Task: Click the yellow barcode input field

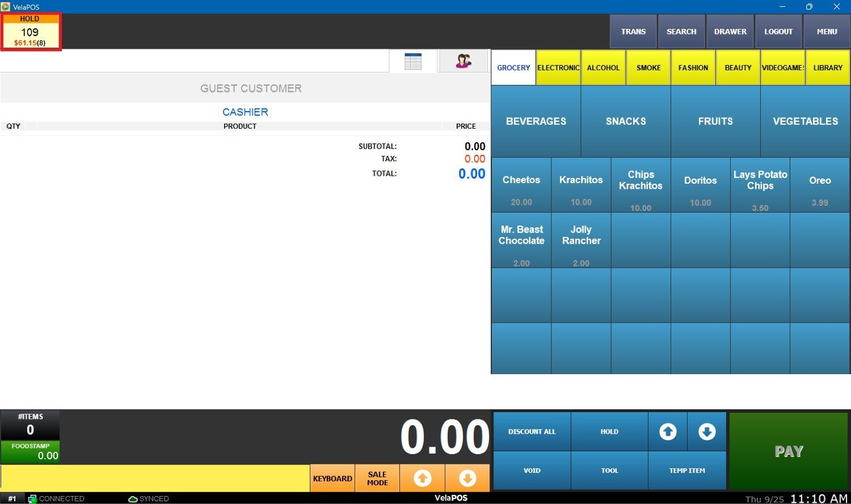Action: (155, 478)
